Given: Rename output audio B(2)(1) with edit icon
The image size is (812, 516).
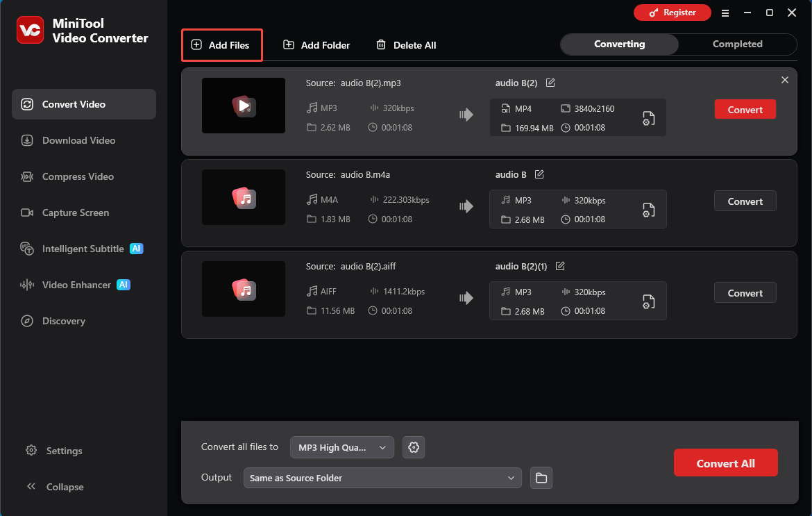Looking at the screenshot, I should pos(560,266).
